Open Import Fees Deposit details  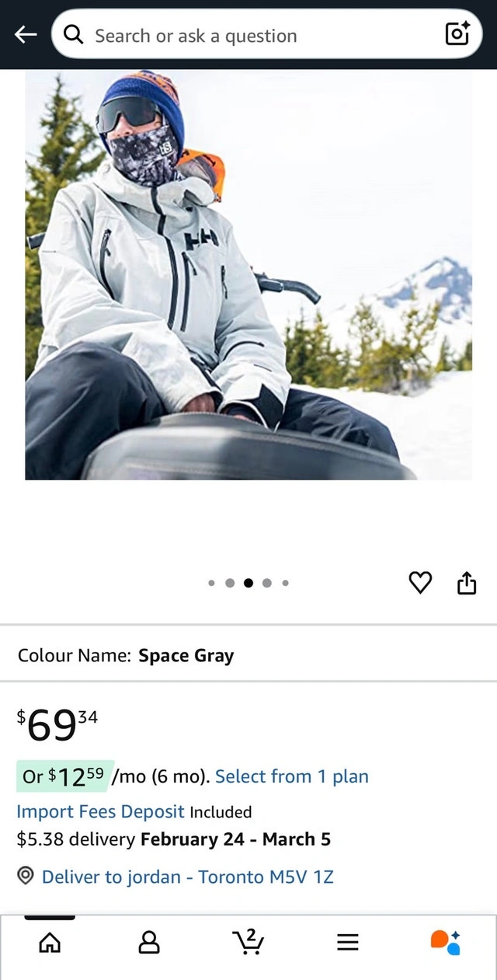pyautogui.click(x=101, y=812)
